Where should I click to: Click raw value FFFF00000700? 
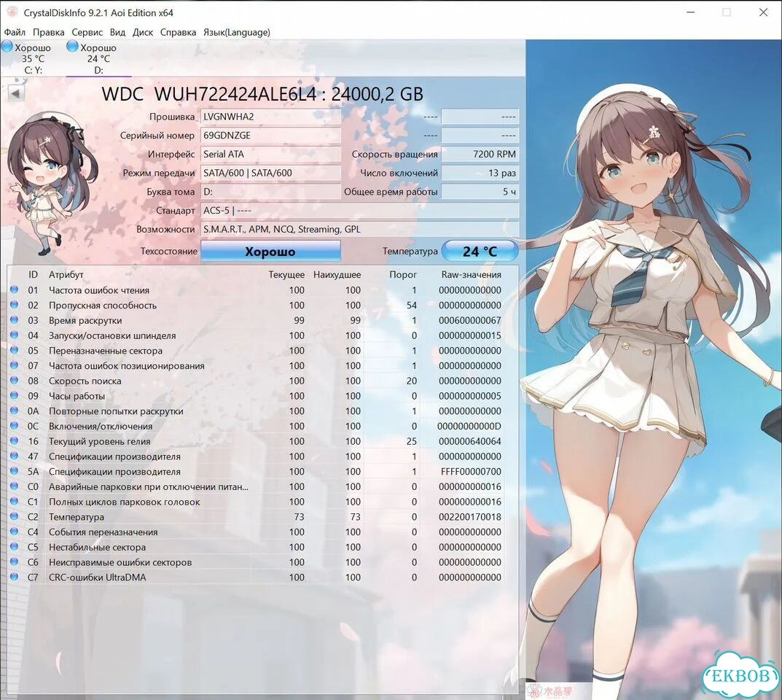[471, 472]
